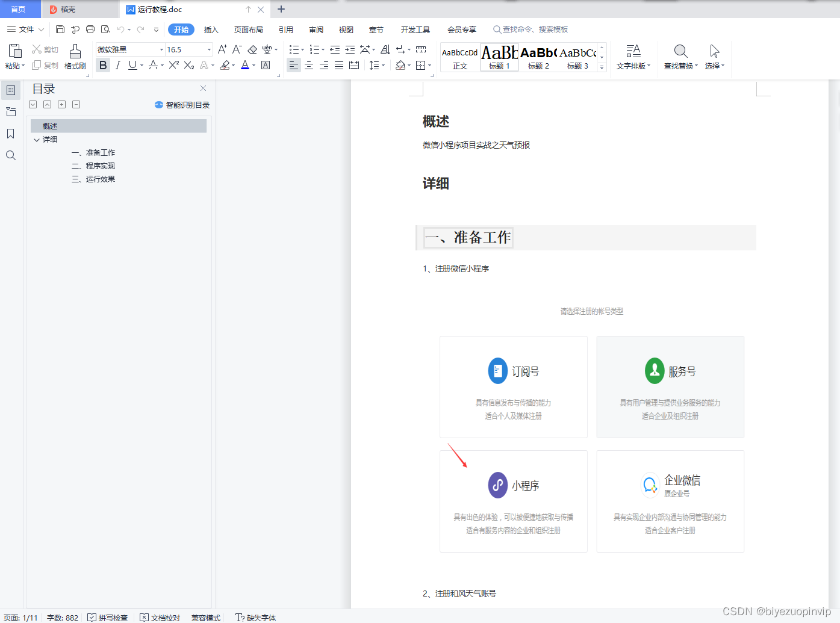This screenshot has width=840, height=623.
Task: Toggle Spell Check (拼写检查) in status bar
Action: tap(108, 618)
